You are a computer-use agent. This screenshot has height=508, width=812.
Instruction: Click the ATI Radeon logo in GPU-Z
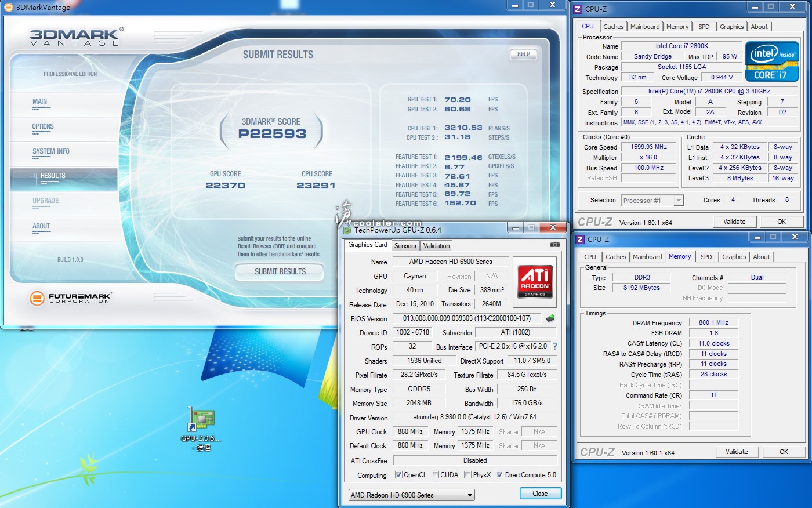(535, 281)
